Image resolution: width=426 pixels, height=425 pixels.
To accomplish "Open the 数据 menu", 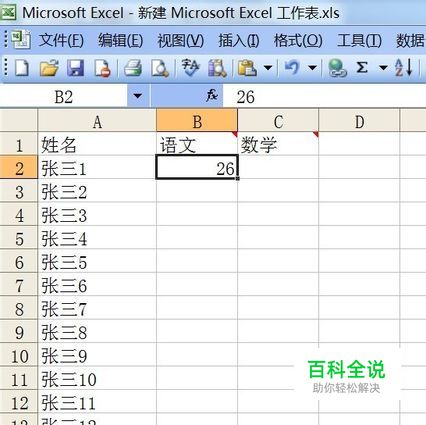I will point(411,41).
